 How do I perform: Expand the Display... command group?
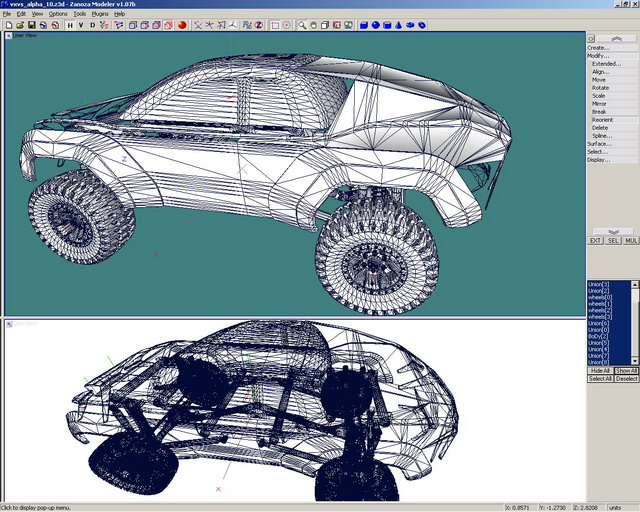598,159
